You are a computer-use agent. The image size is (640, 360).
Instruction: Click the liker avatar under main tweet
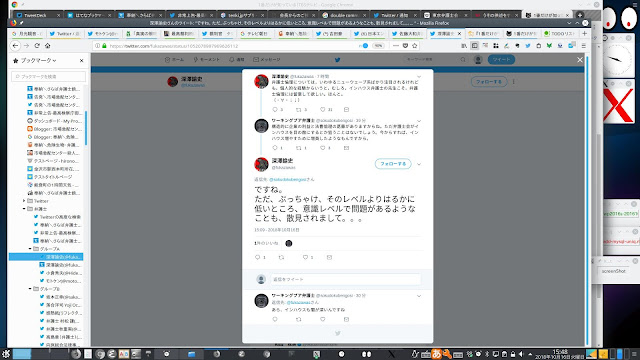[x=289, y=243]
